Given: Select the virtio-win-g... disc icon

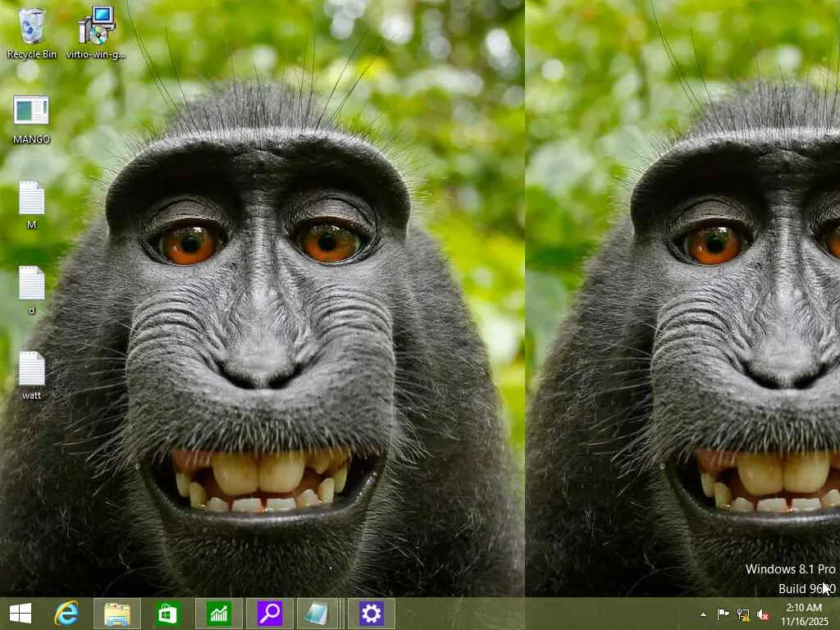Looking at the screenshot, I should (x=96, y=33).
